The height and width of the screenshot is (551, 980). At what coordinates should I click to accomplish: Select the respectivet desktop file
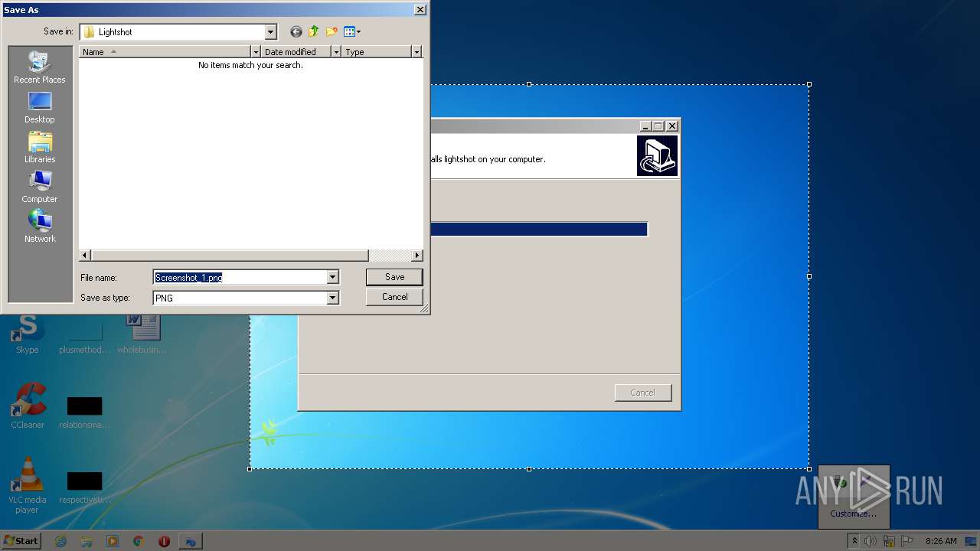coord(84,487)
